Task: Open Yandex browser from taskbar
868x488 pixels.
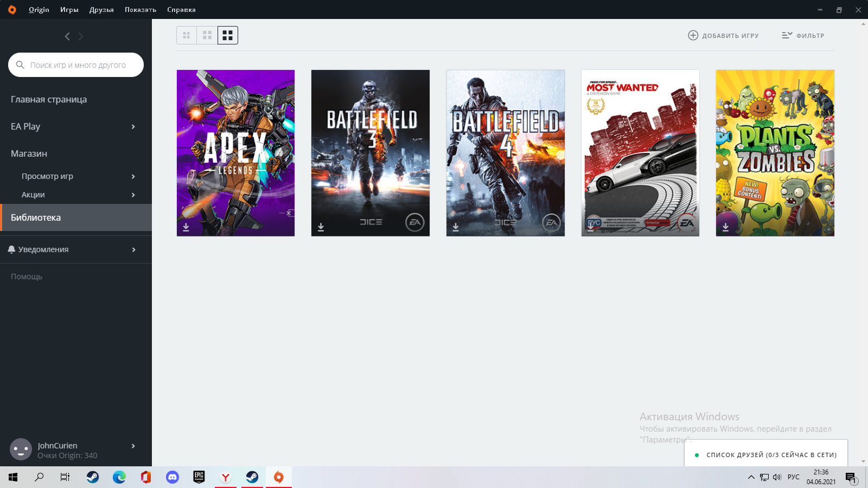Action: click(x=226, y=477)
